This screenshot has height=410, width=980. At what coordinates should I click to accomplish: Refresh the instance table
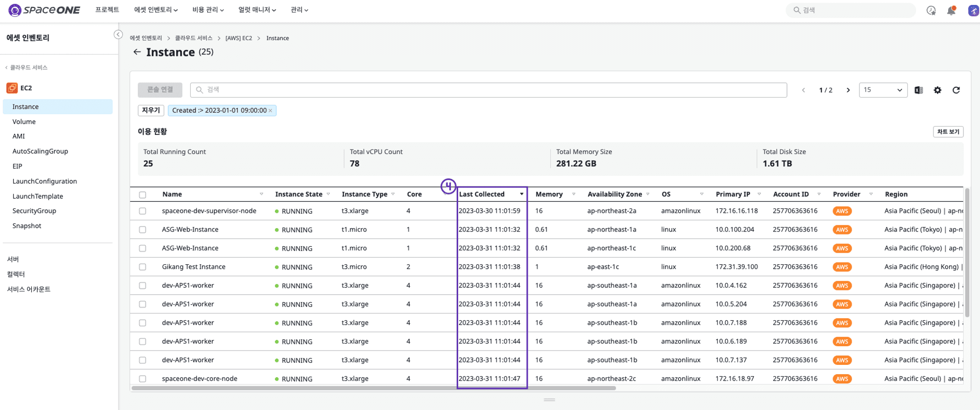click(x=956, y=90)
